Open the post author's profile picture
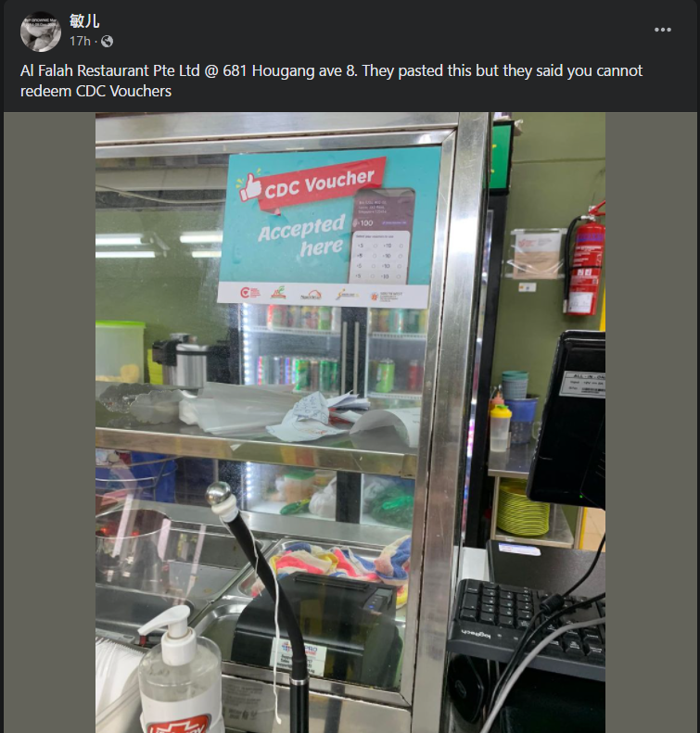Image resolution: width=700 pixels, height=733 pixels. pyautogui.click(x=41, y=32)
